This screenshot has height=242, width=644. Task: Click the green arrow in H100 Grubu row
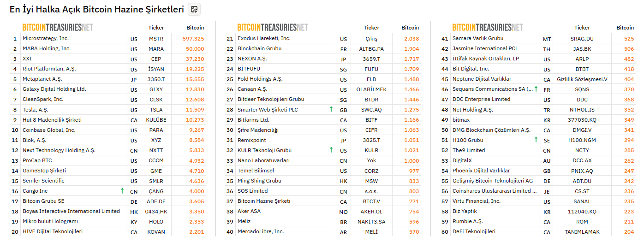coord(536,140)
